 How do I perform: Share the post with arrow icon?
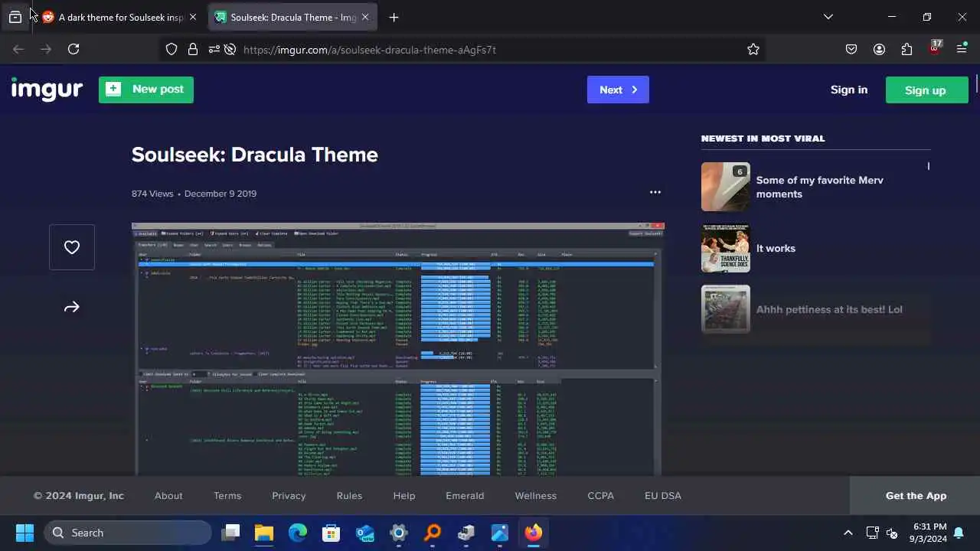click(x=72, y=307)
